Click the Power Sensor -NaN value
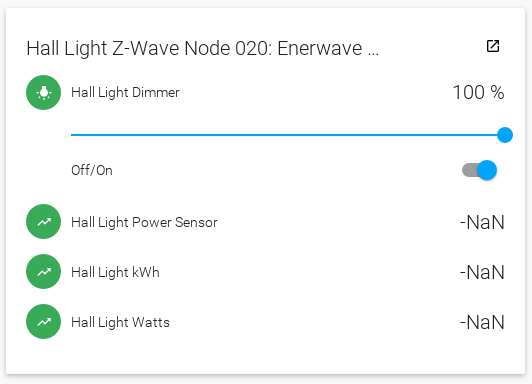This screenshot has height=384, width=532. tap(482, 223)
